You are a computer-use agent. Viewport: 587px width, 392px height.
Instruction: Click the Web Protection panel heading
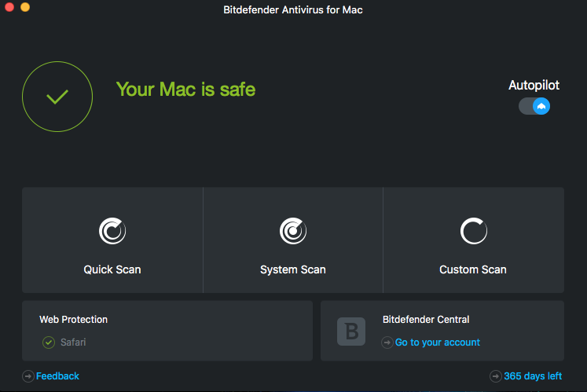pyautogui.click(x=74, y=320)
